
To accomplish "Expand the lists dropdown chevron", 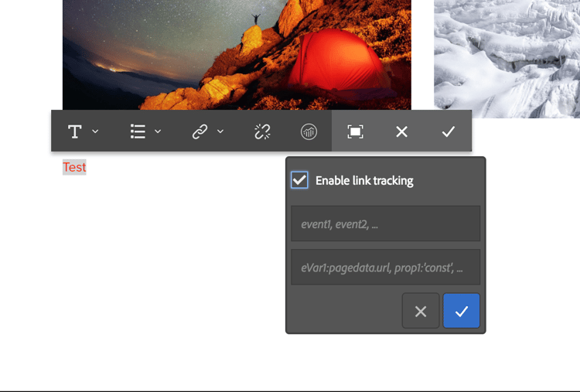I will [158, 131].
